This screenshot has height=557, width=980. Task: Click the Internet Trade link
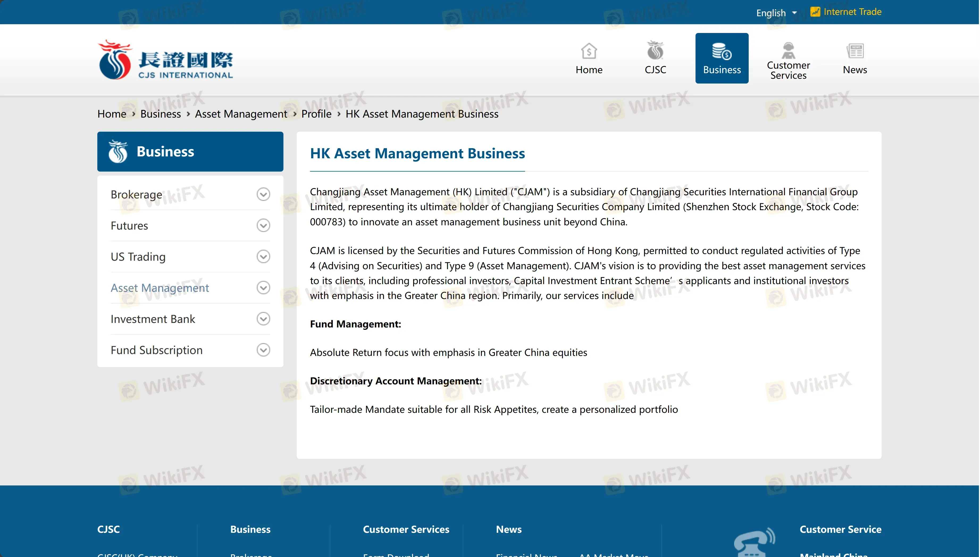(x=852, y=12)
